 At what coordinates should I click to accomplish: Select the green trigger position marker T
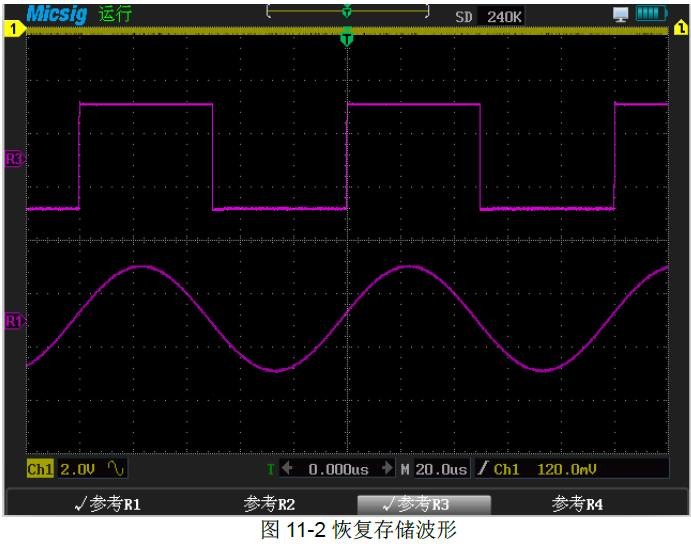pos(347,39)
